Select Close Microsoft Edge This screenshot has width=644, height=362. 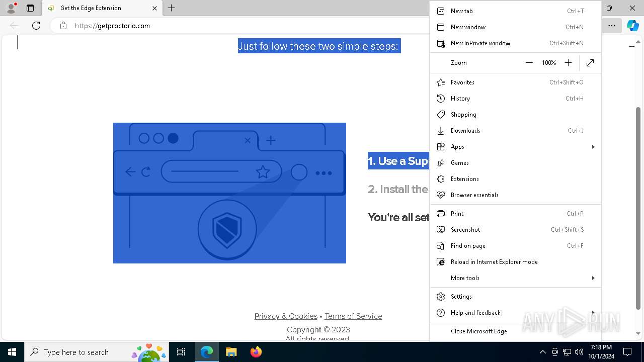(x=515, y=331)
